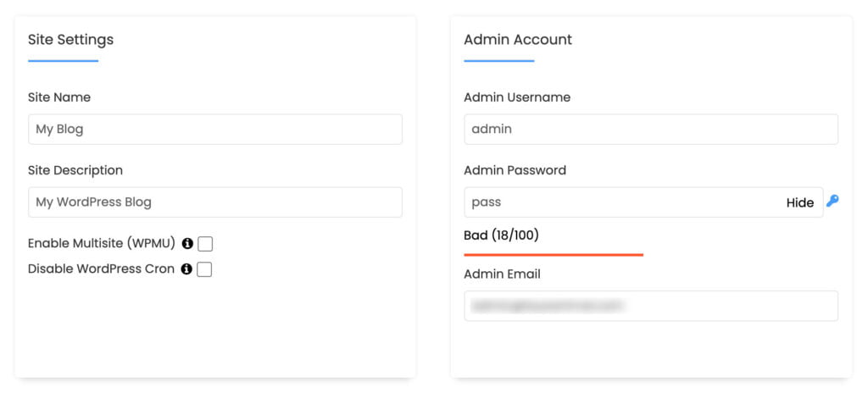Click the Enable Multisite (WPMU) label
The width and height of the screenshot is (868, 393).
pos(102,244)
